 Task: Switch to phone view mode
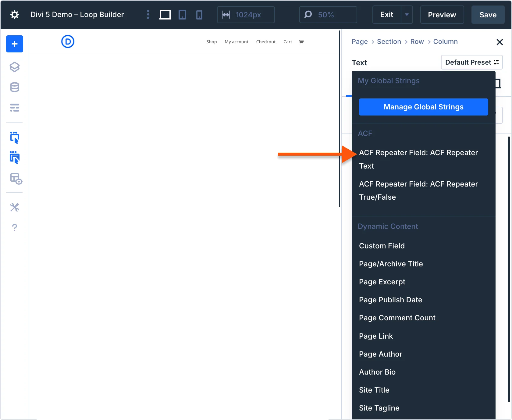pyautogui.click(x=199, y=14)
